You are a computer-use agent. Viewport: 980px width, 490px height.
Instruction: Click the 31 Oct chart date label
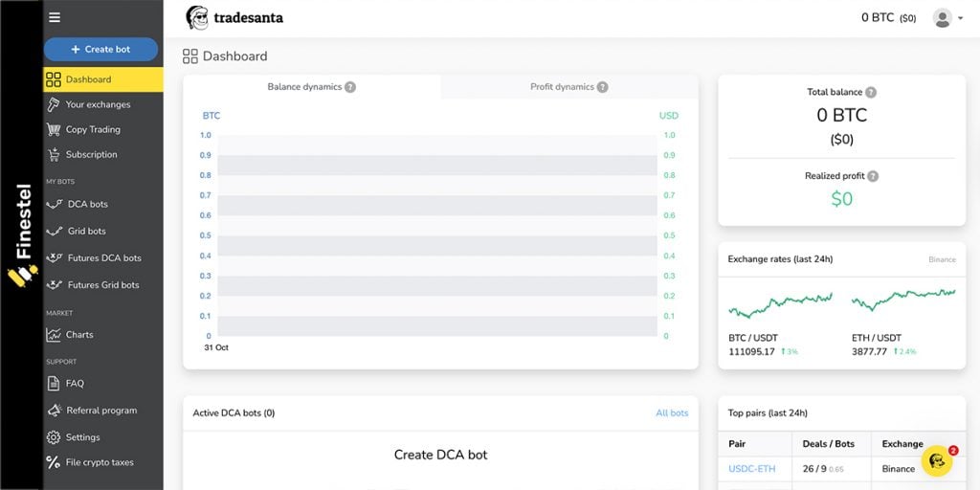[216, 347]
